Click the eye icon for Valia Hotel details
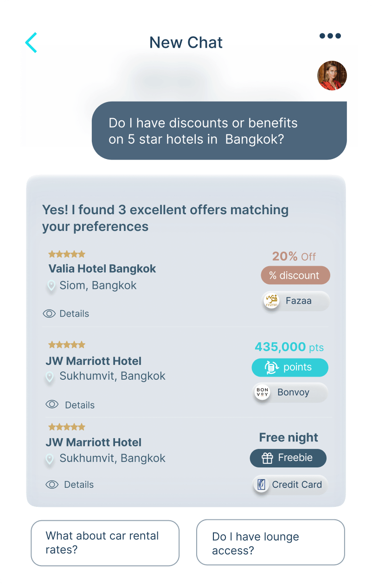Screen dimensions: 372x588 pyautogui.click(x=49, y=314)
